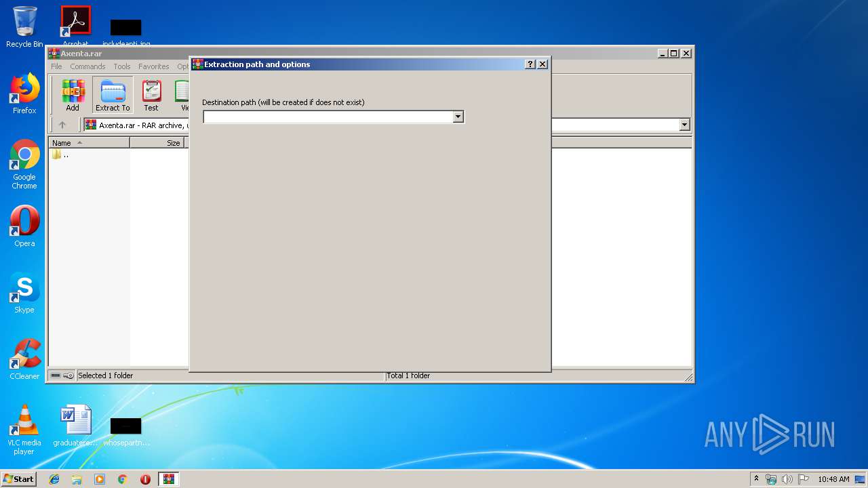The image size is (868, 488).
Task: Switch to WinRAR taskbar button
Action: [168, 479]
